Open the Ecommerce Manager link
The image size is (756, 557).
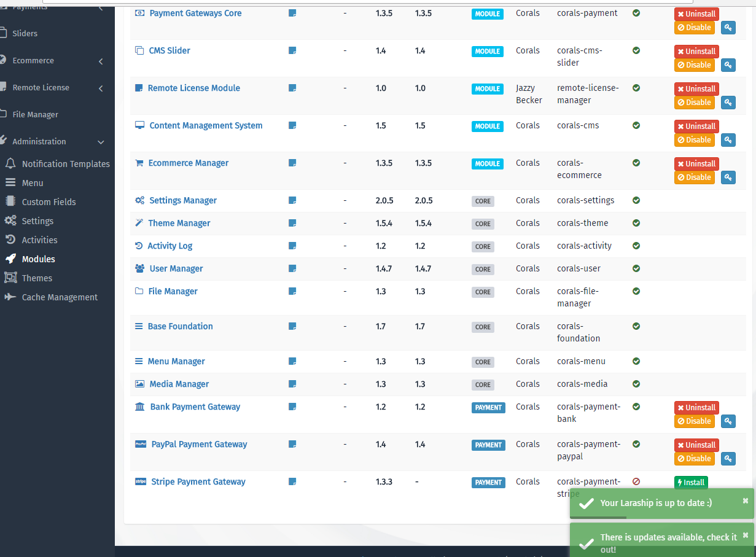coord(189,163)
